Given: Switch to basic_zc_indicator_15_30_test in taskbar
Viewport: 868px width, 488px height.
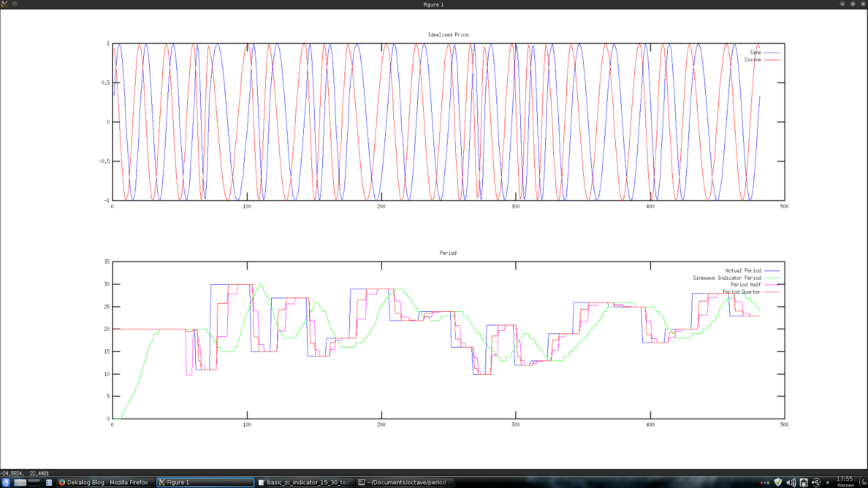Looking at the screenshot, I should point(304,482).
